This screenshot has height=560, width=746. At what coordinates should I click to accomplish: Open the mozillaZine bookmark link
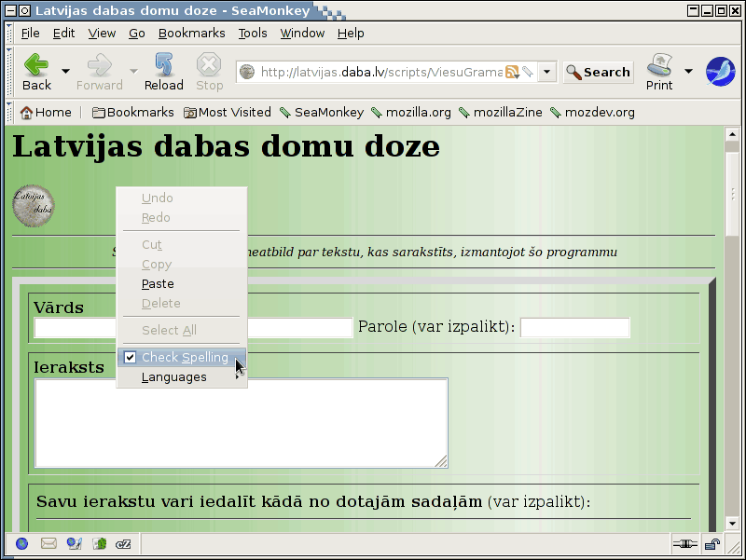click(501, 113)
